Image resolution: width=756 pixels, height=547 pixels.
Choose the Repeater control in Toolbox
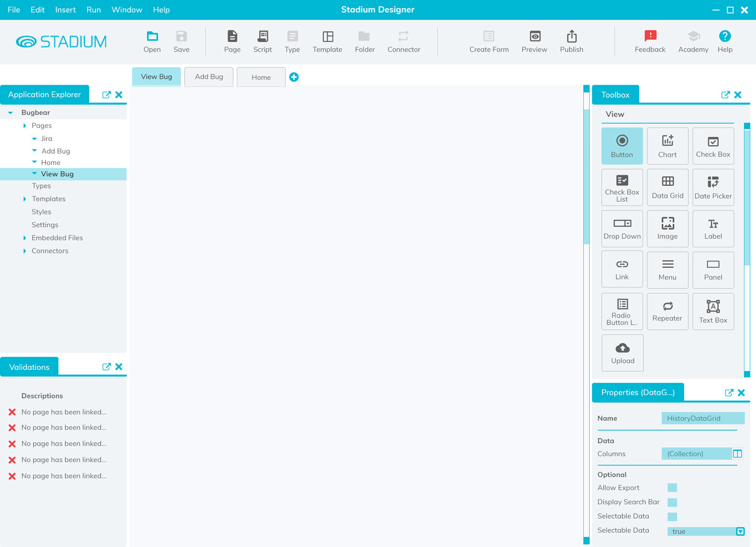[667, 311]
